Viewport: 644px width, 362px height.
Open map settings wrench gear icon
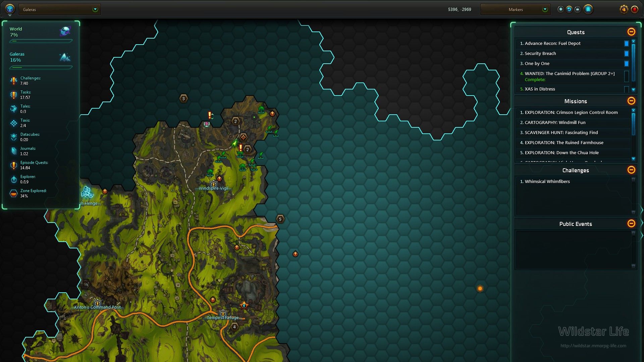coord(624,9)
